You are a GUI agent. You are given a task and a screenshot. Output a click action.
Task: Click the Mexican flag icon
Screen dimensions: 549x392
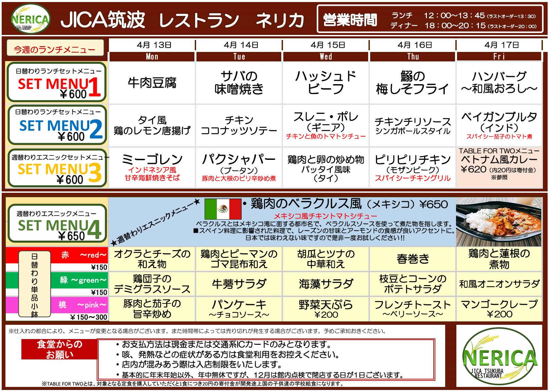click(223, 209)
